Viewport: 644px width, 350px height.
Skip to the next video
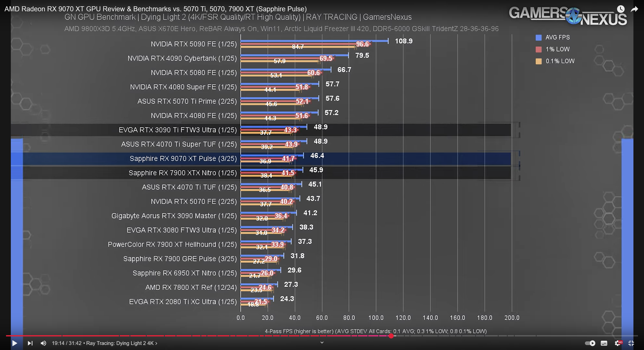pos(30,343)
